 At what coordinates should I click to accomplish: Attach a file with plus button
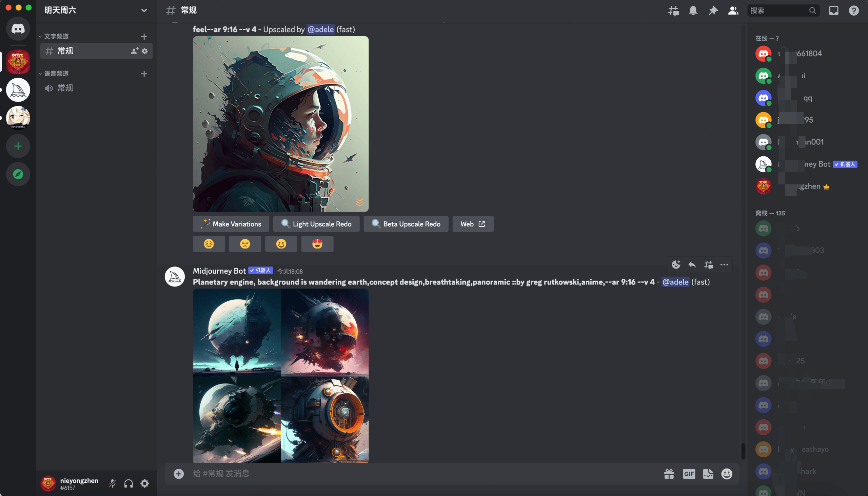[179, 474]
